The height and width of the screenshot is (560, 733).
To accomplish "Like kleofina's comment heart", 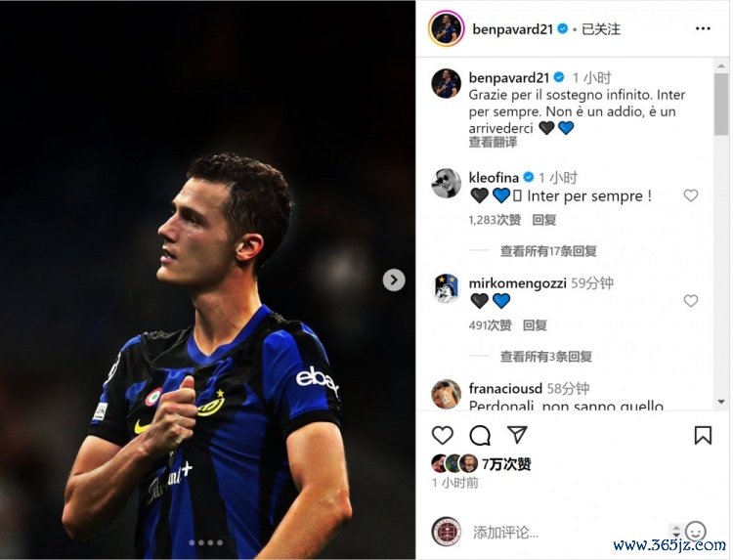I will pyautogui.click(x=690, y=195).
